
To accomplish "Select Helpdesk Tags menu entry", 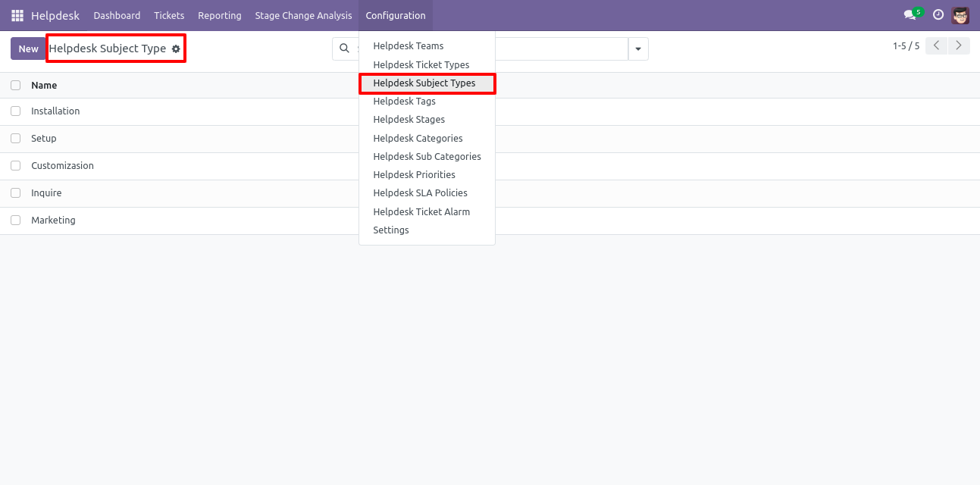I will pyautogui.click(x=427, y=102).
